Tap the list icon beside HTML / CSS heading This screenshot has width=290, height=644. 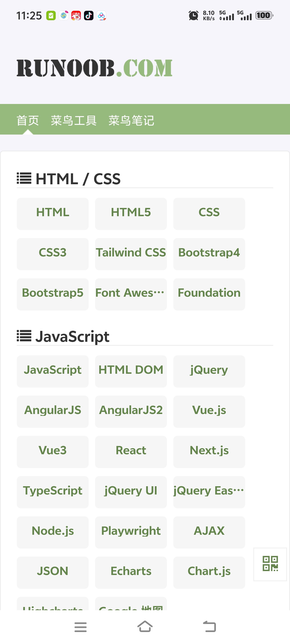tap(24, 178)
